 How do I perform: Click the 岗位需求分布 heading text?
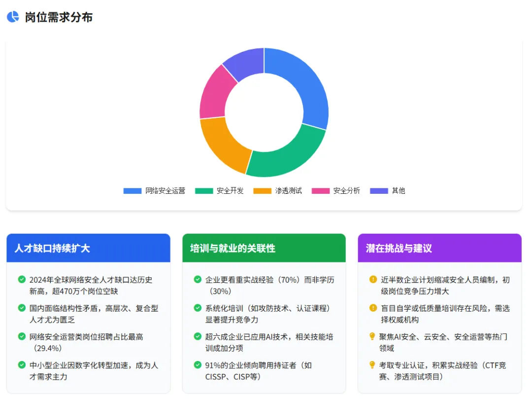[59, 17]
